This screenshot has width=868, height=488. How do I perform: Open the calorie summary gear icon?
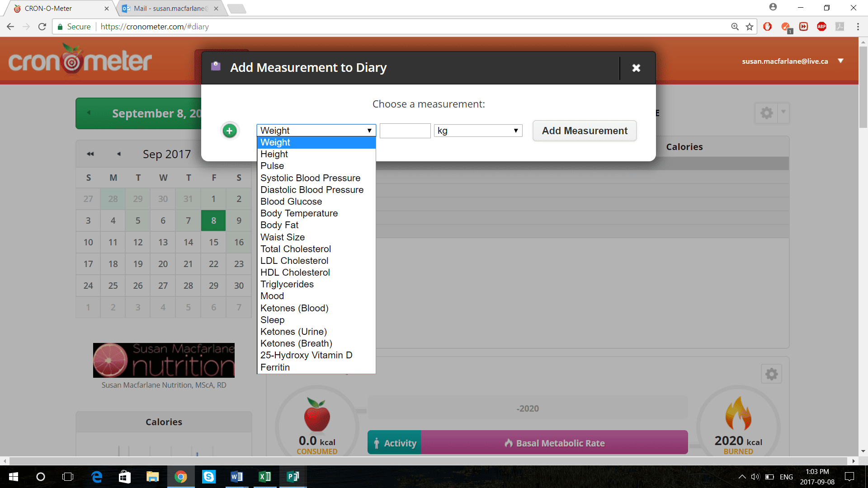coord(772,374)
